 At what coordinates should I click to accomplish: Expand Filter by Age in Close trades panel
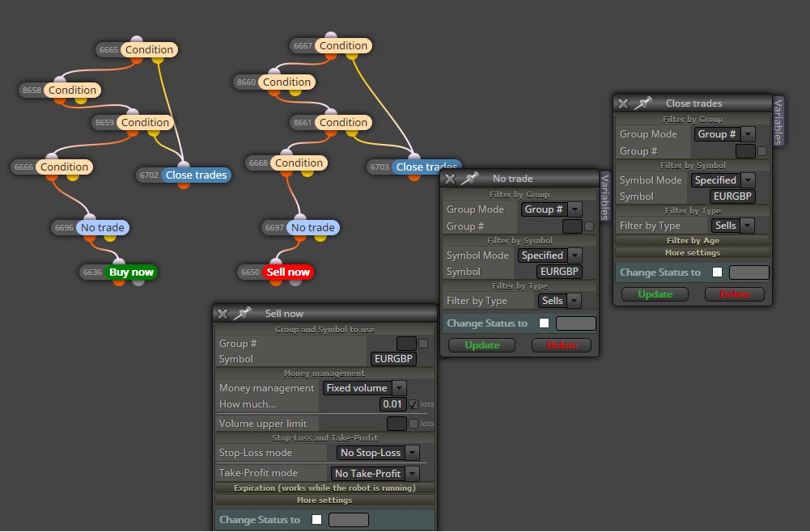(x=693, y=240)
